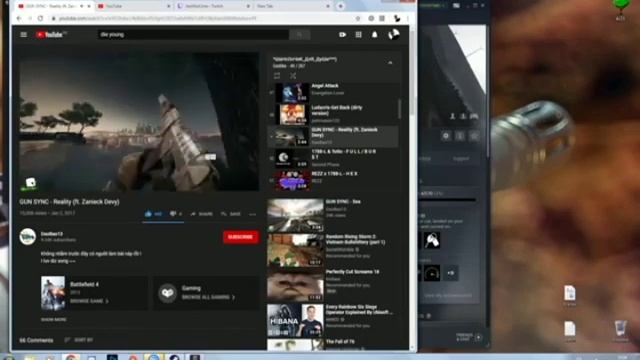This screenshot has height=360, width=640.
Task: Open the SORT BY comments dropdown
Action: [79, 340]
